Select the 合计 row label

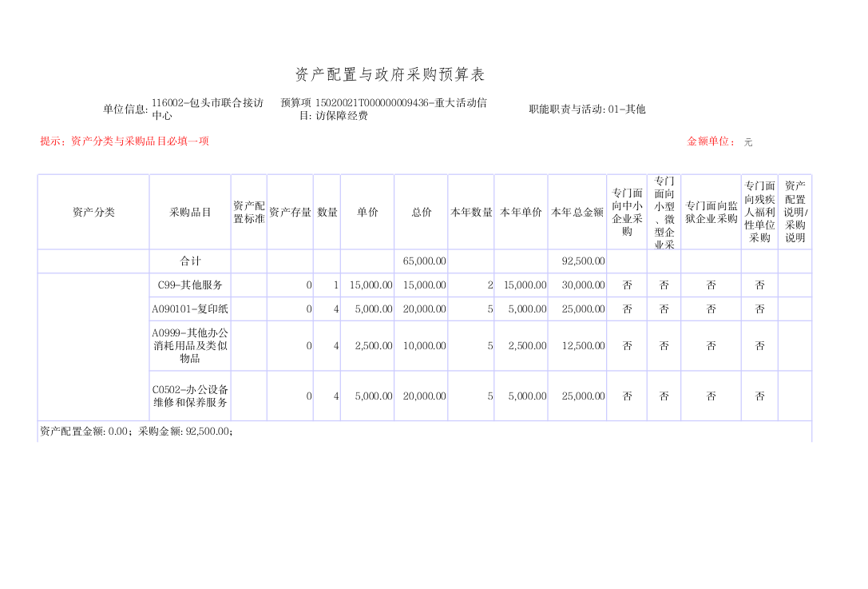coord(190,261)
